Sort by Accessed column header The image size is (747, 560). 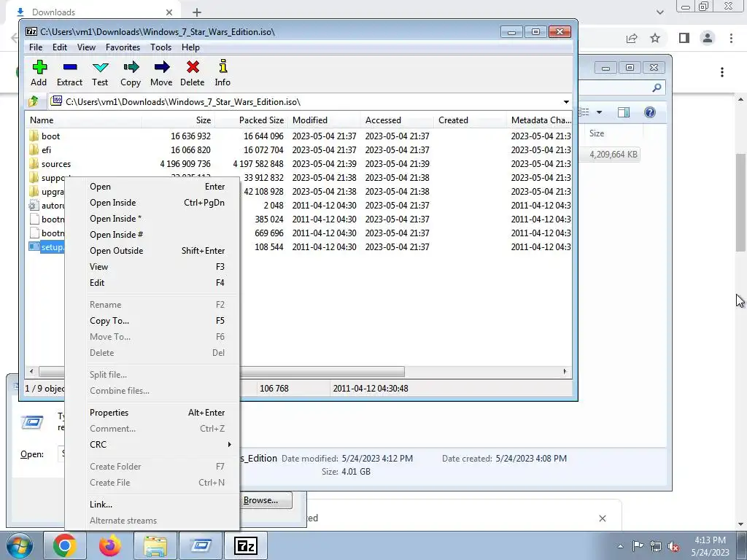[x=397, y=120]
